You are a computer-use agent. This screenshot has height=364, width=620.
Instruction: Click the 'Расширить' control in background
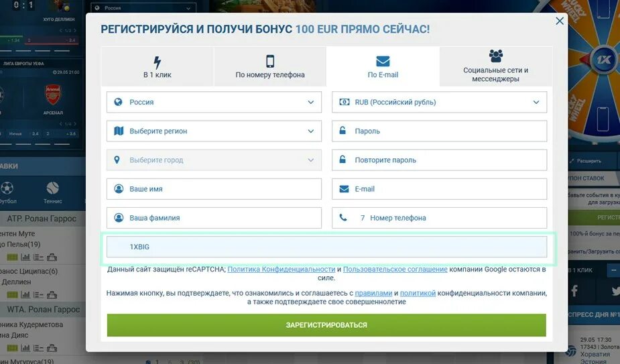586,161
